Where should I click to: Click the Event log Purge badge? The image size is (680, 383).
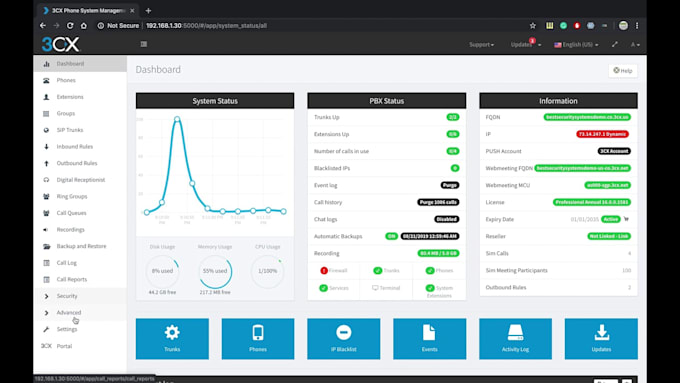450,185
